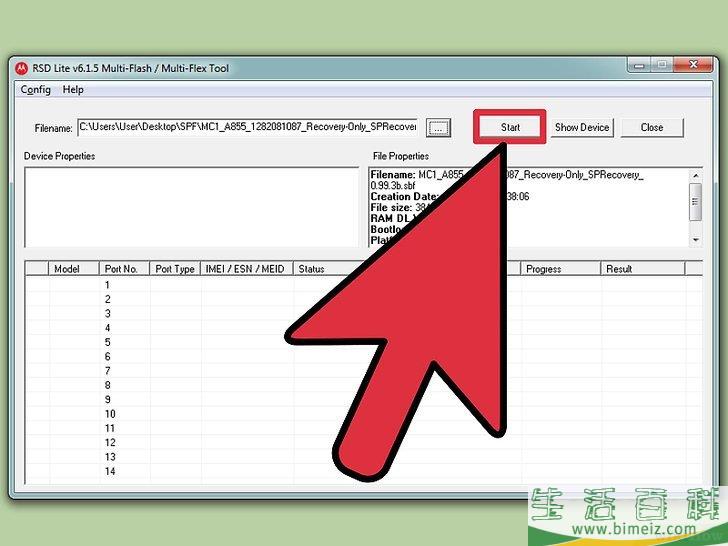Maximize the RSD Lite window
Screen dimensions: 728x546
662,65
